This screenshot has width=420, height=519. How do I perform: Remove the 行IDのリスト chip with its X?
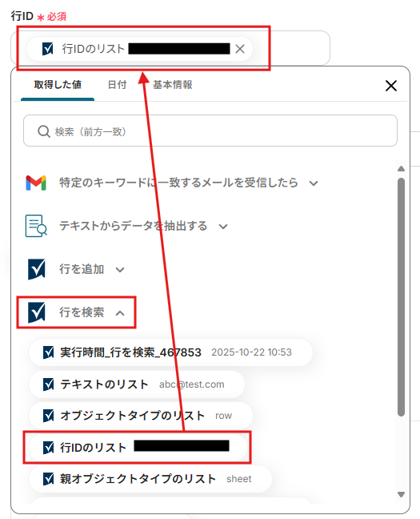[x=240, y=49]
